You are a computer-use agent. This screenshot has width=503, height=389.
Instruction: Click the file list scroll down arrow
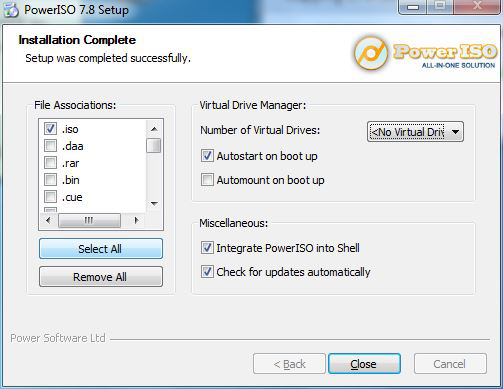pyautogui.click(x=154, y=204)
